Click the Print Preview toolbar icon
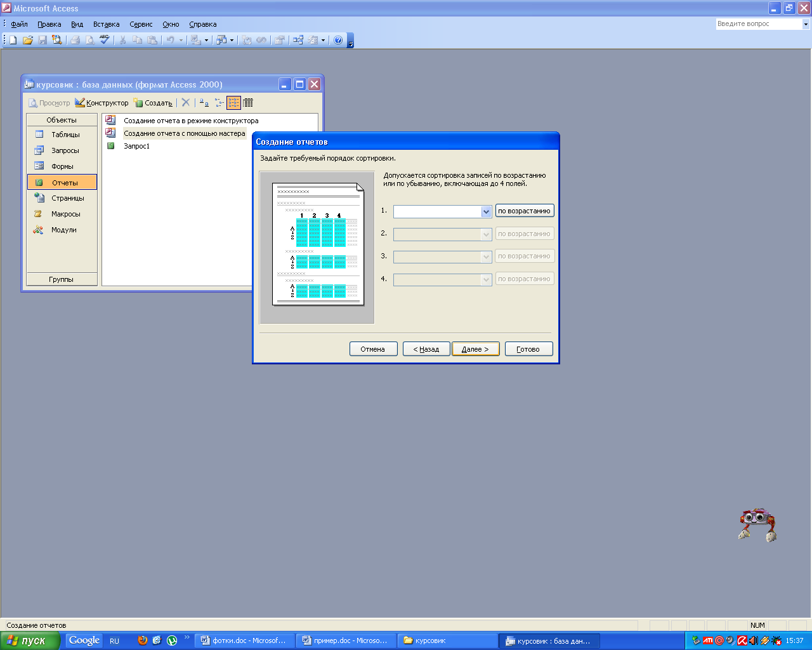This screenshot has width=812, height=650. coord(89,40)
